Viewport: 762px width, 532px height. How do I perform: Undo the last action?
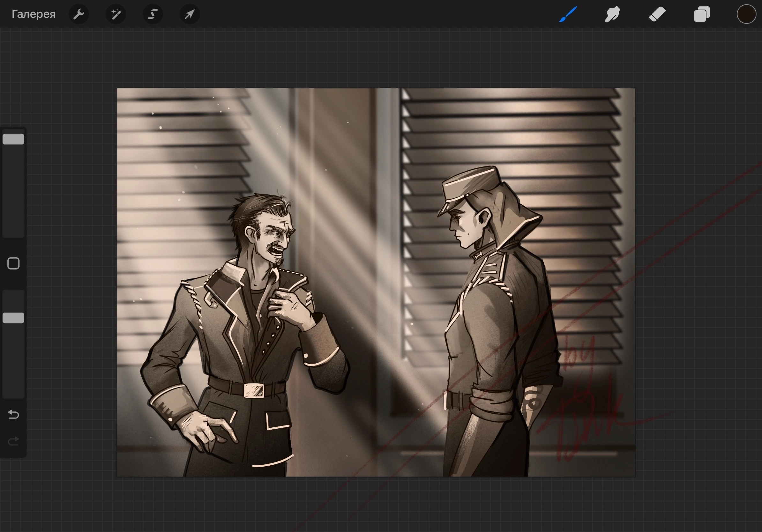point(14,414)
